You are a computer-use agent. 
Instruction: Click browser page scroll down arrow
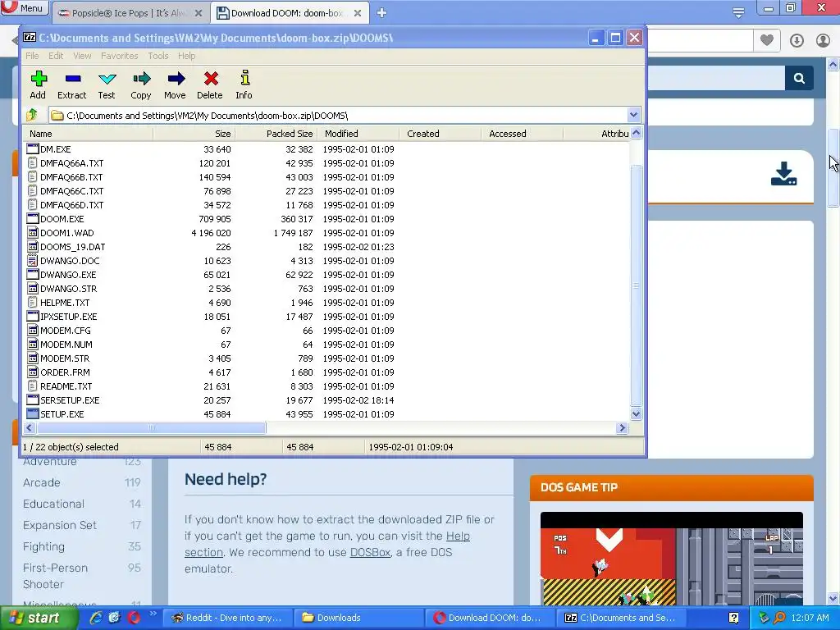coord(833,598)
